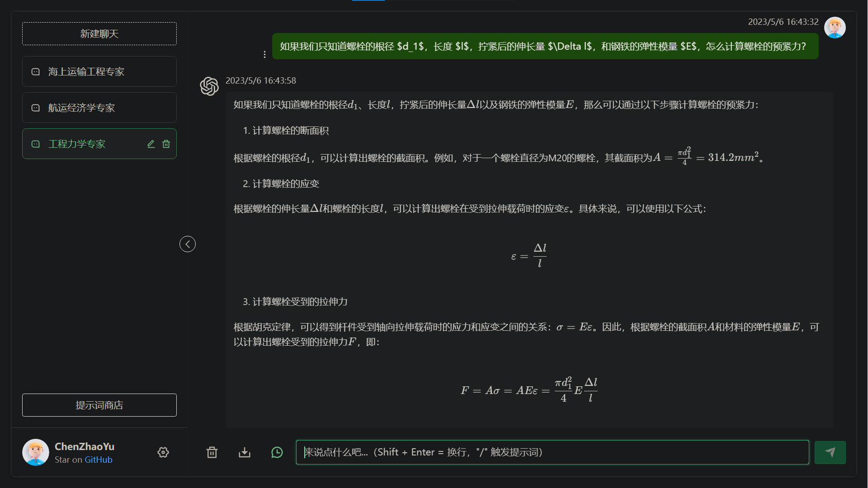
Task: Click the force formula F = Aσ
Action: [x=529, y=389]
